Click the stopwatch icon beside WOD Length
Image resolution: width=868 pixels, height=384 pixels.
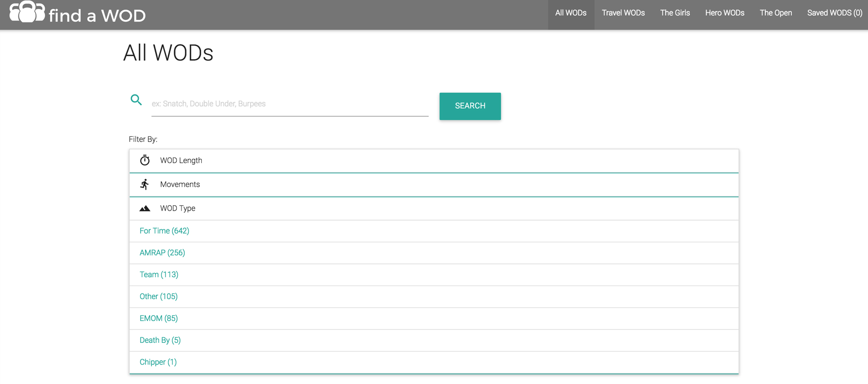(145, 160)
